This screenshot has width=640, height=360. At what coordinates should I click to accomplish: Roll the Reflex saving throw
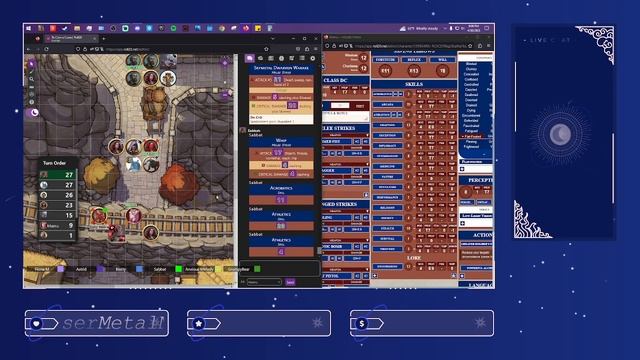(414, 60)
